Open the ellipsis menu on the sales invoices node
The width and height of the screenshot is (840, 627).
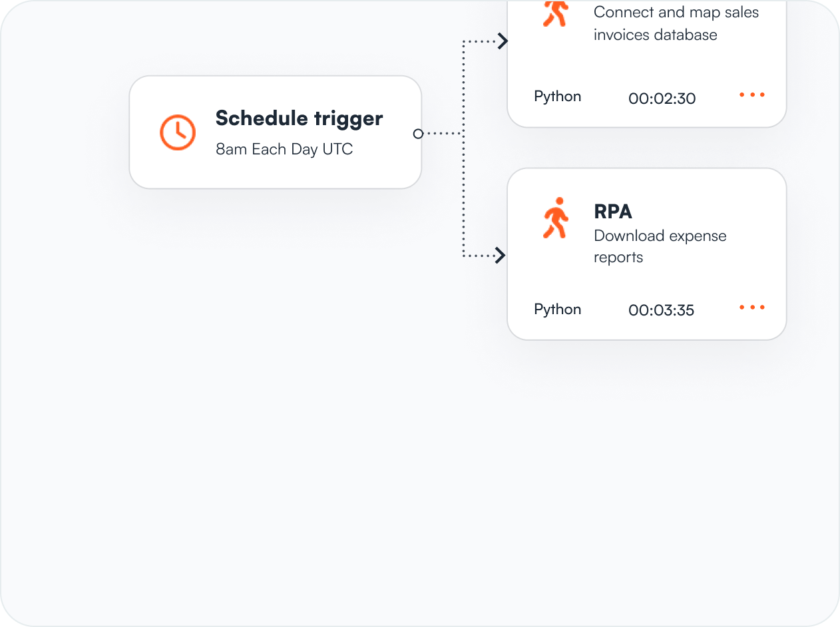click(751, 95)
